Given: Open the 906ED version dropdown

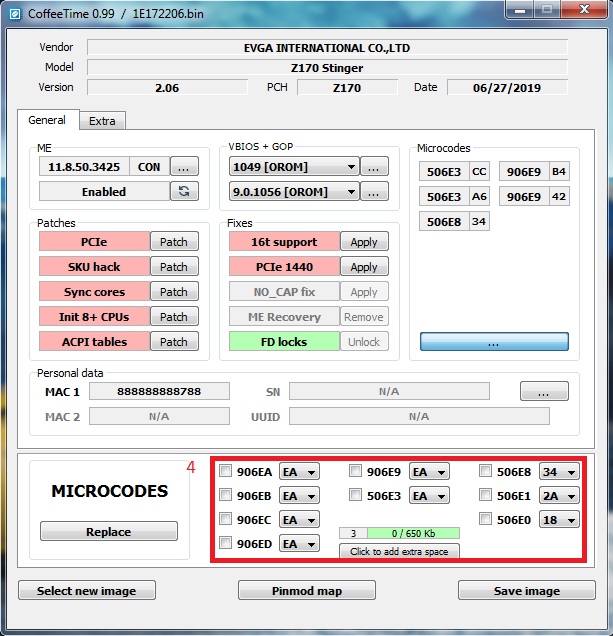Looking at the screenshot, I should (x=299, y=544).
